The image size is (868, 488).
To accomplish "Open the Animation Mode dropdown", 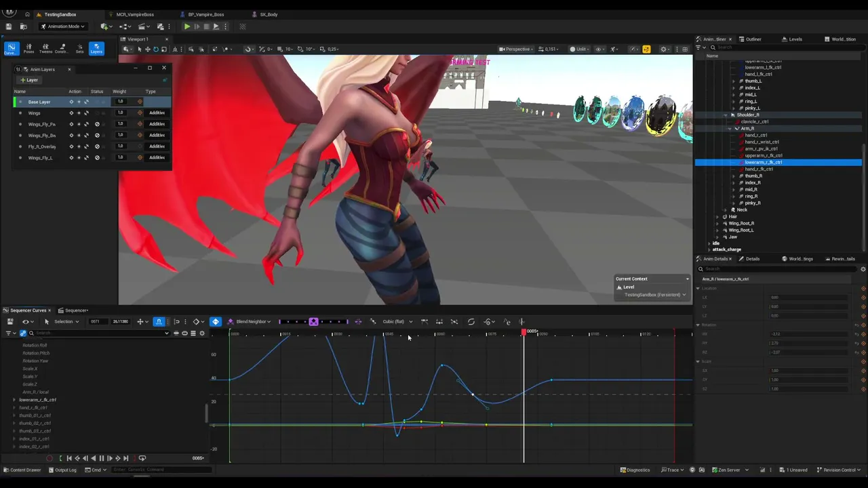I will point(63,26).
